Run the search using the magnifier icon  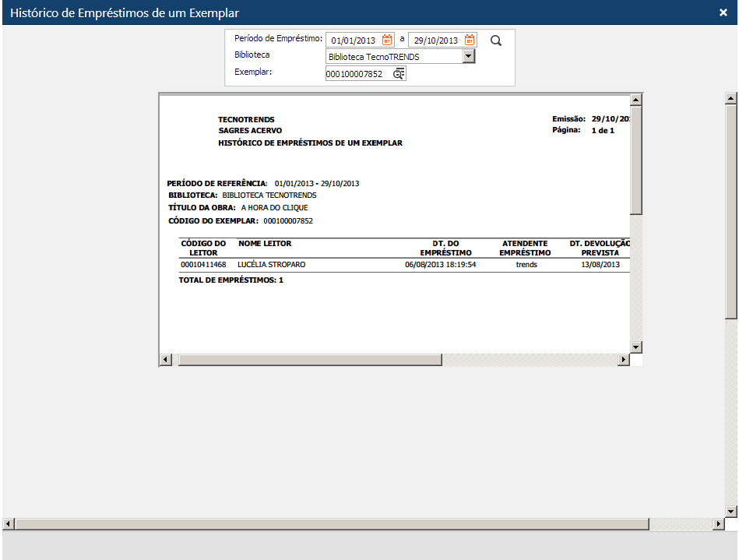pyautogui.click(x=496, y=41)
